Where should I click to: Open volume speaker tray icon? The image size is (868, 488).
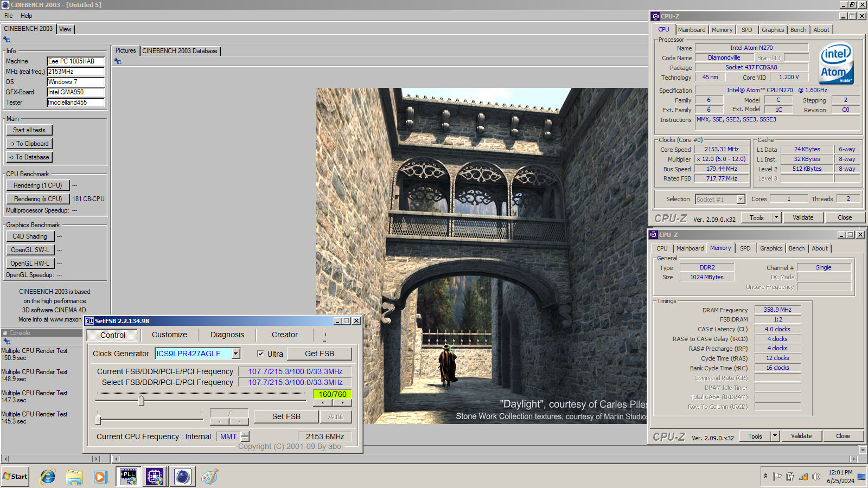coord(816,477)
